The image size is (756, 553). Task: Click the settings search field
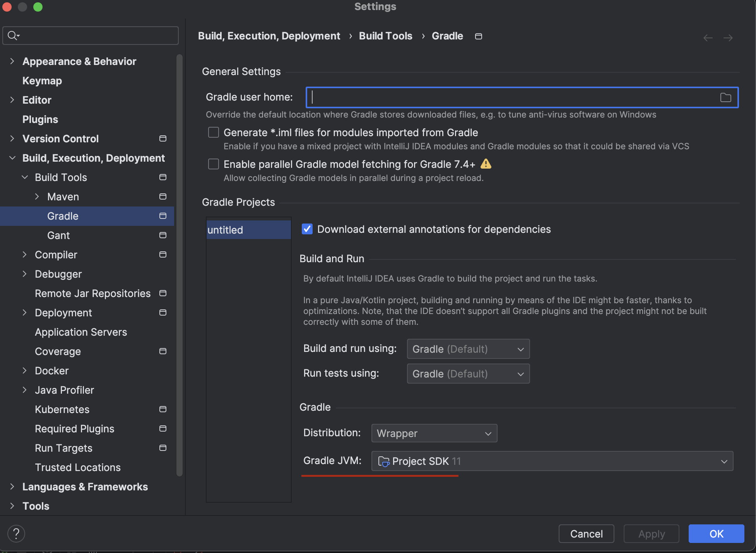pyautogui.click(x=91, y=36)
